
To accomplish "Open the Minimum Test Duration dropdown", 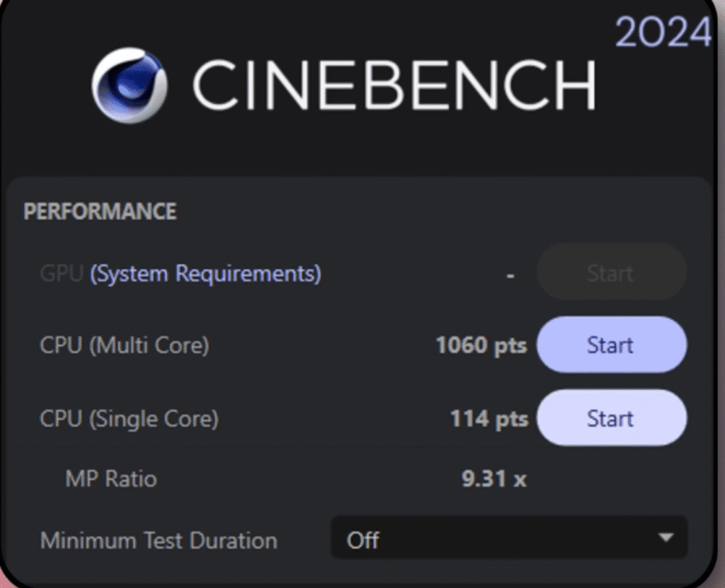I will [508, 539].
